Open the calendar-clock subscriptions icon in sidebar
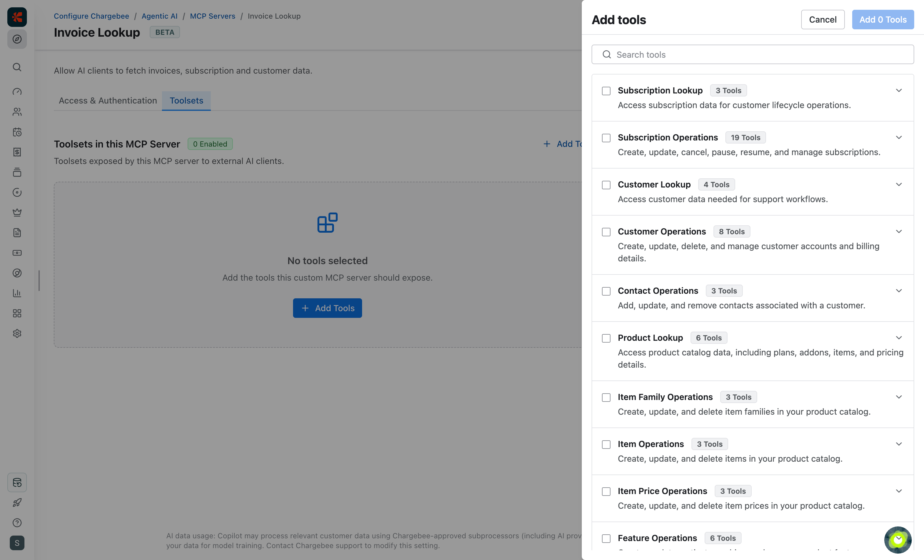The image size is (924, 560). (x=17, y=132)
